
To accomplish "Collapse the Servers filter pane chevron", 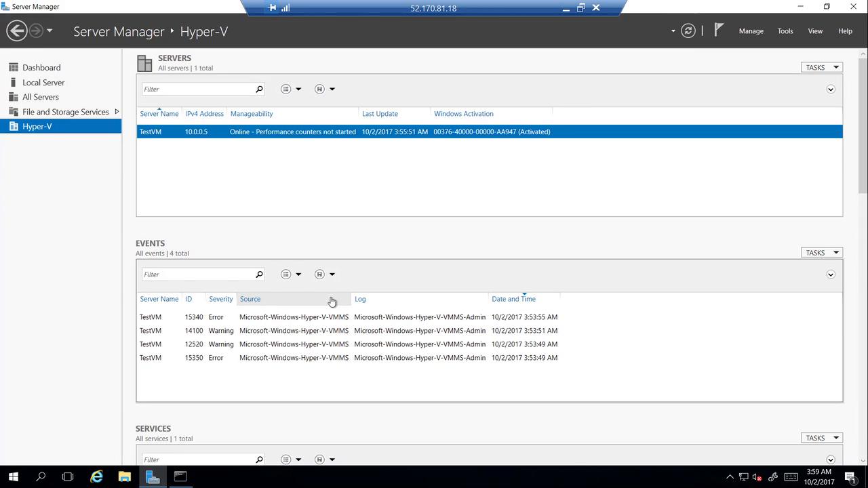I will (x=831, y=89).
